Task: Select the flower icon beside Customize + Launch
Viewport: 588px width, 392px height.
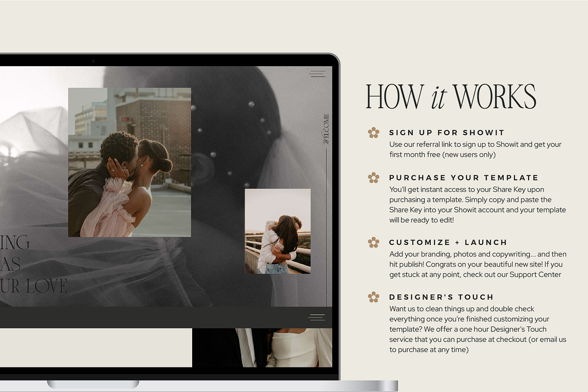Action: tap(374, 242)
